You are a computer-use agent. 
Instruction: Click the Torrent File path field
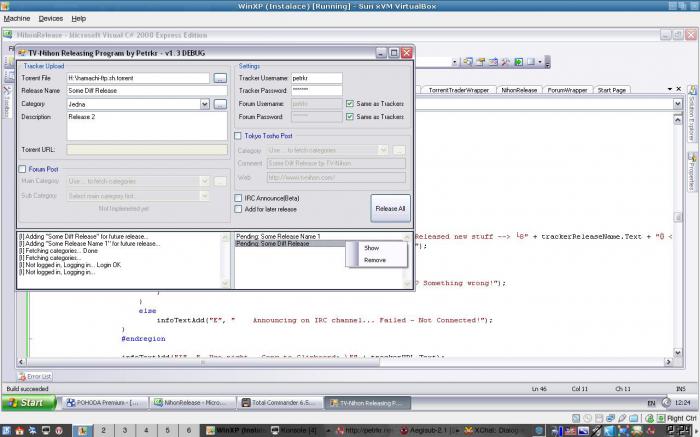138,78
